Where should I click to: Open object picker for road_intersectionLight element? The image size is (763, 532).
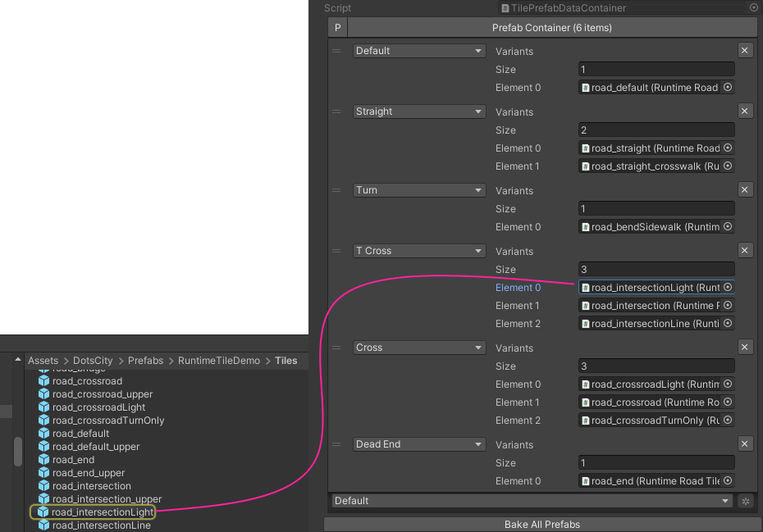click(x=728, y=288)
